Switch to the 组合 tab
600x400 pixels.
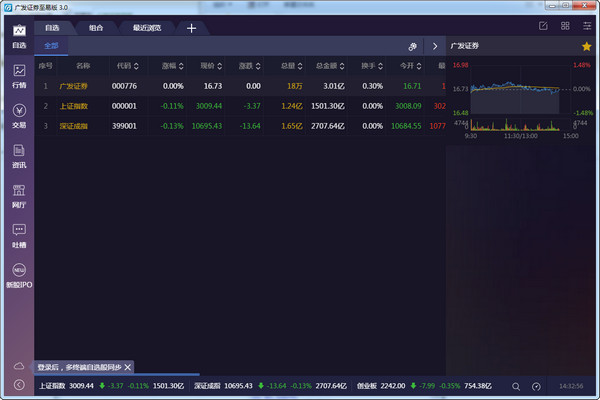coord(95,28)
